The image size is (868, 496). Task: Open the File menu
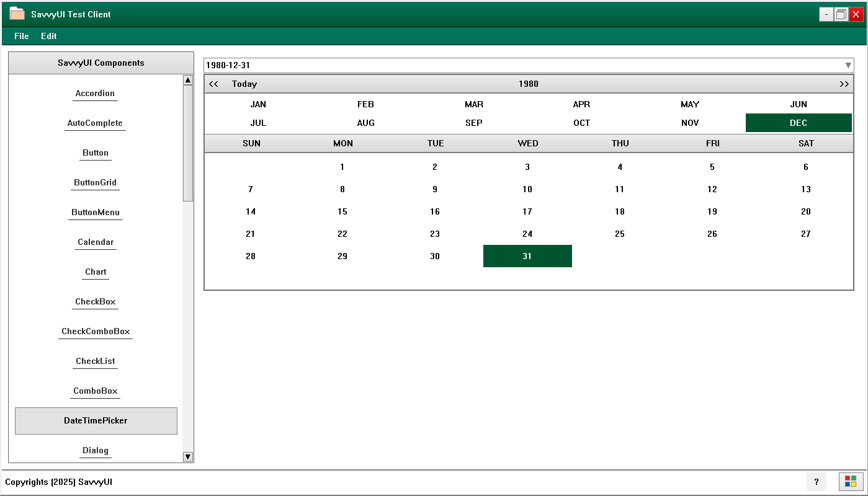click(x=21, y=36)
